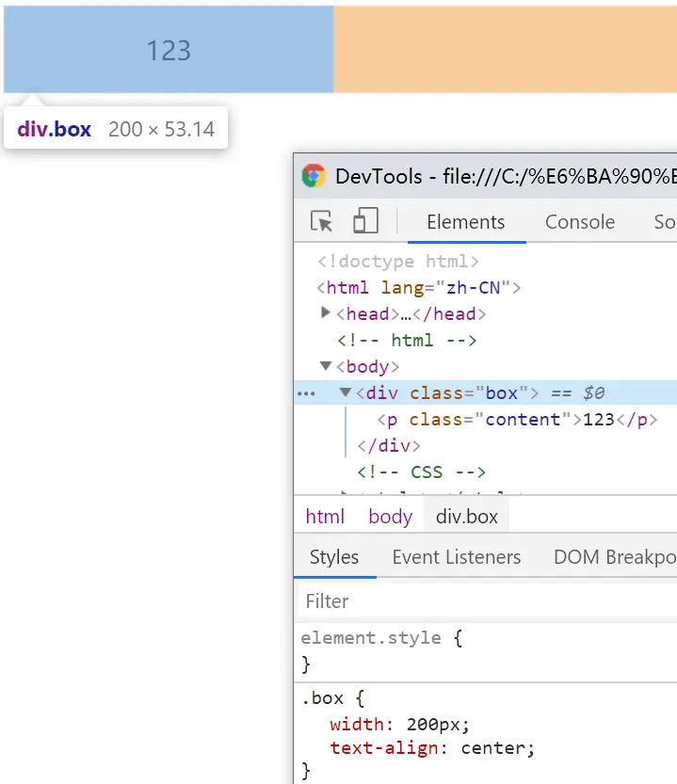Select the closing </div> tag line
Screen dimensions: 677x784
[x=389, y=445]
